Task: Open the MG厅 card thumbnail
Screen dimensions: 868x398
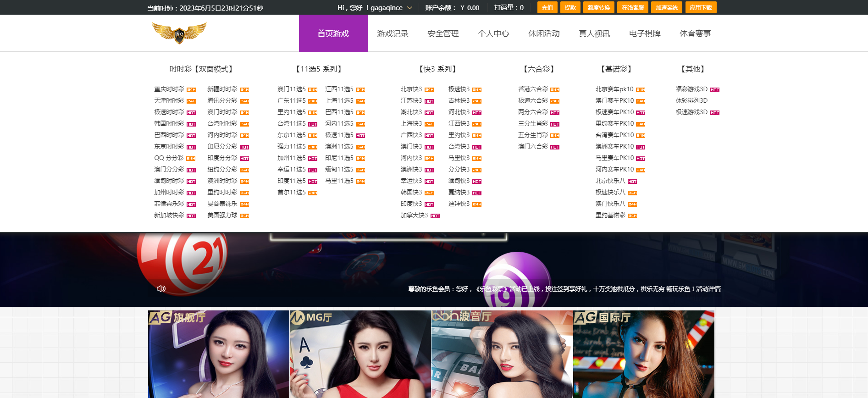Action: 360,354
